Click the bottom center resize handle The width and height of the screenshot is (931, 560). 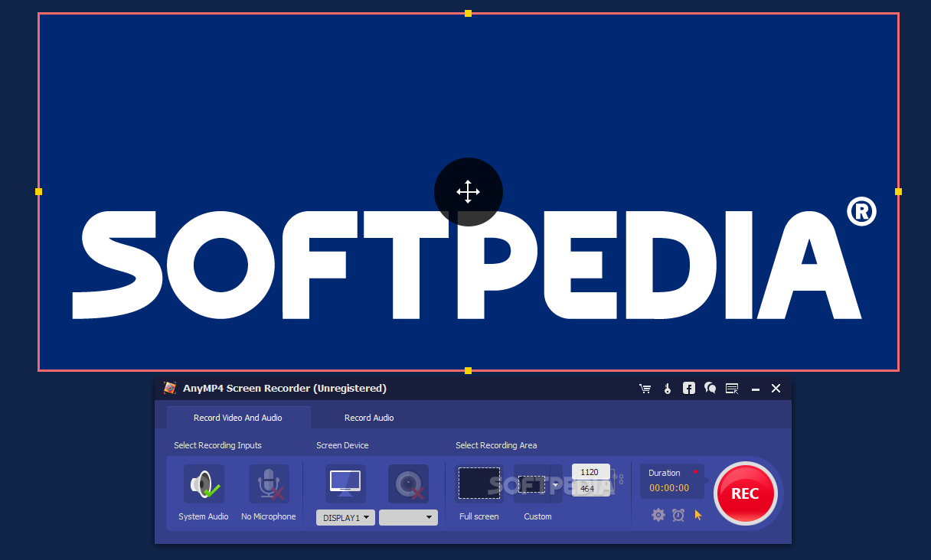point(468,371)
